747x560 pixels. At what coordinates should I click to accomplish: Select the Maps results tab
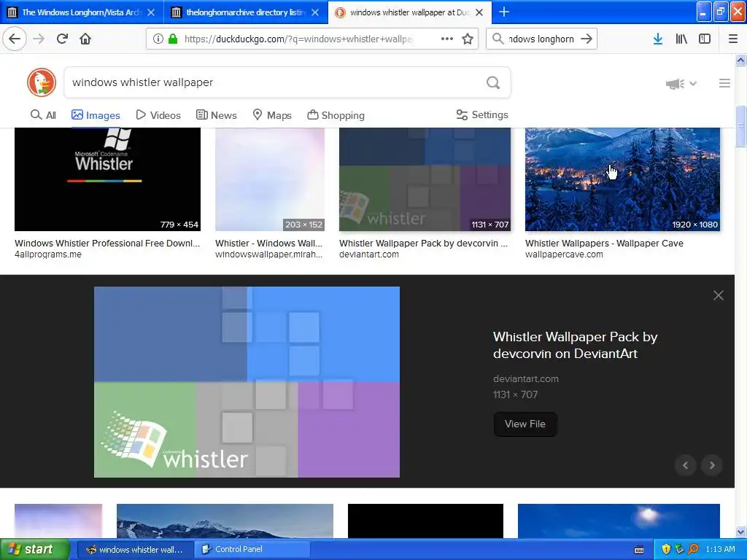(x=272, y=115)
